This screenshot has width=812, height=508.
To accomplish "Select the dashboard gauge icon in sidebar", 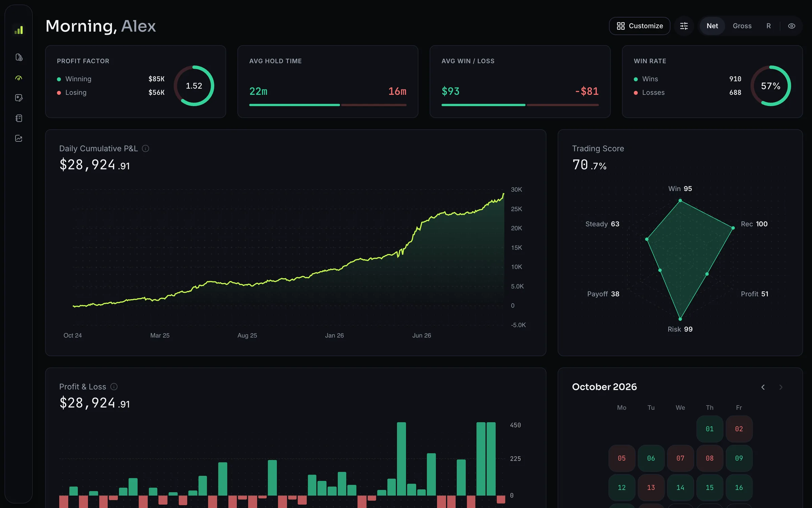I will click(x=19, y=78).
